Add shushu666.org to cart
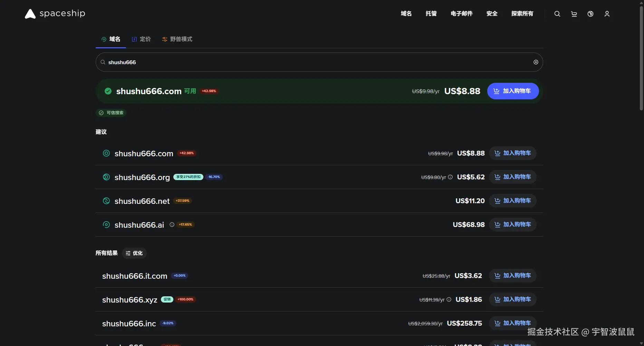 pyautogui.click(x=512, y=177)
